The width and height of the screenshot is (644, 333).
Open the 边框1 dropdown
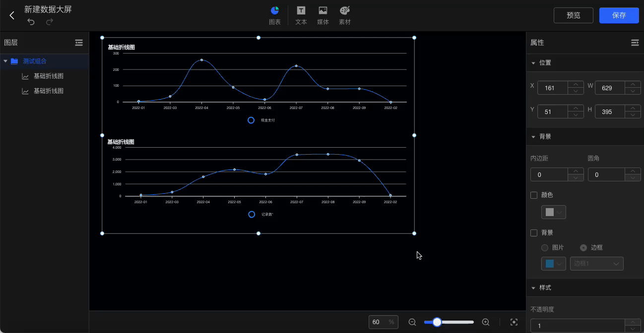[596, 264]
